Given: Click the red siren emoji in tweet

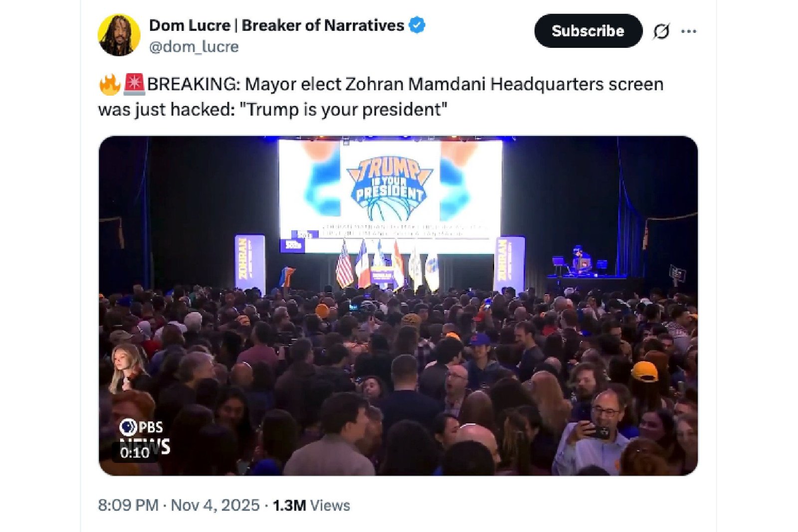Looking at the screenshot, I should pyautogui.click(x=134, y=84).
